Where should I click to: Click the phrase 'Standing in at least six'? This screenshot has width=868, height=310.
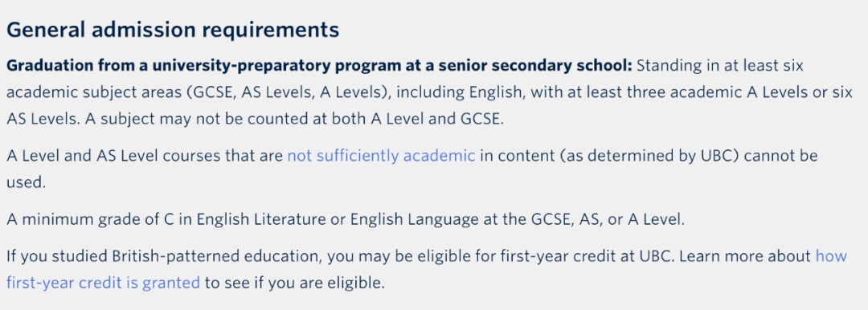coord(719,66)
